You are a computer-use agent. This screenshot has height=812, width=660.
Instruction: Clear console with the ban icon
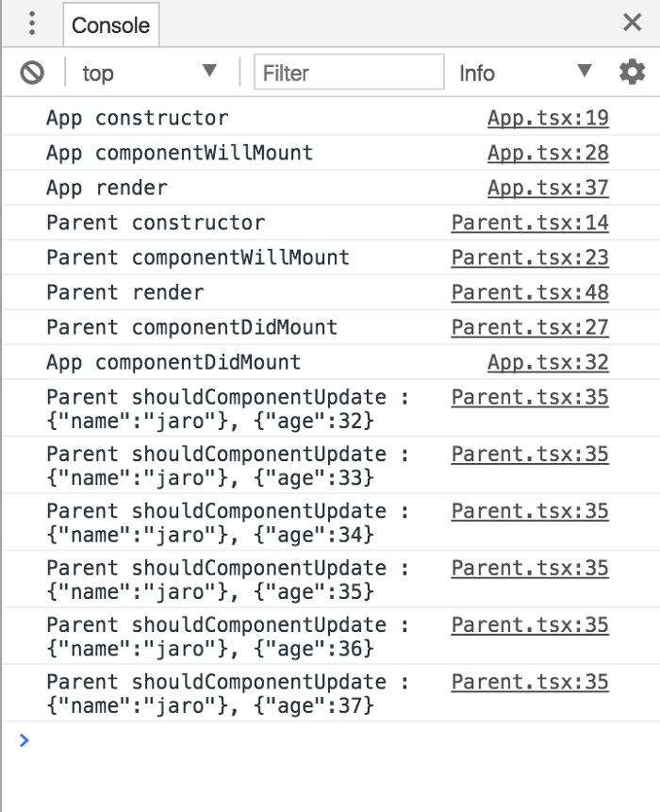(x=32, y=73)
